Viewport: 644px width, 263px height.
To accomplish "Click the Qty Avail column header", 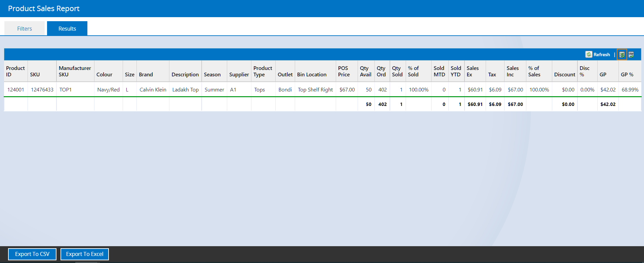I will tap(366, 71).
